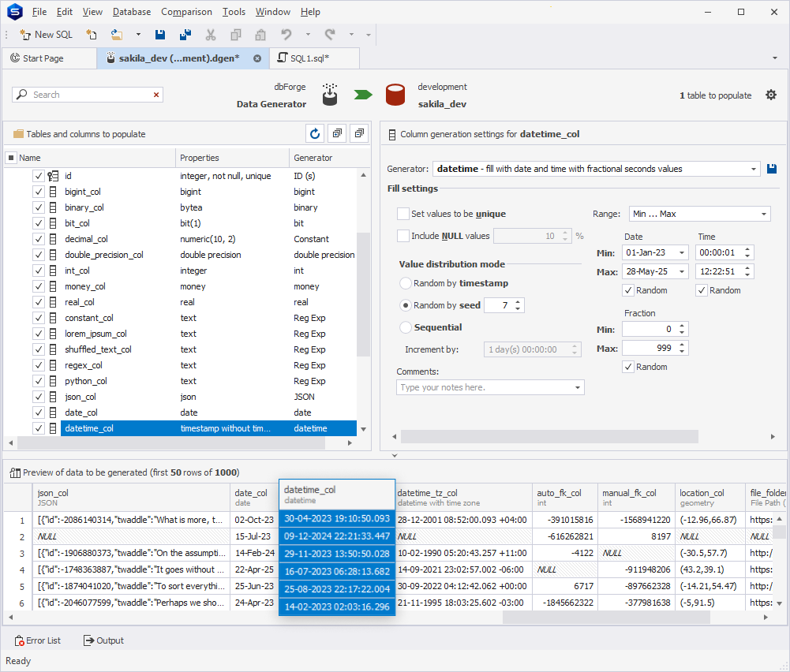Show the Output panel

103,640
